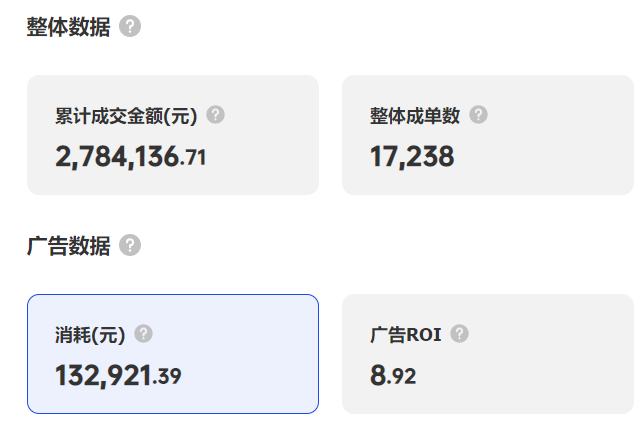Open the 整体成单数 help tooltip icon
Image resolution: width=643 pixels, height=428 pixels.
click(x=478, y=115)
